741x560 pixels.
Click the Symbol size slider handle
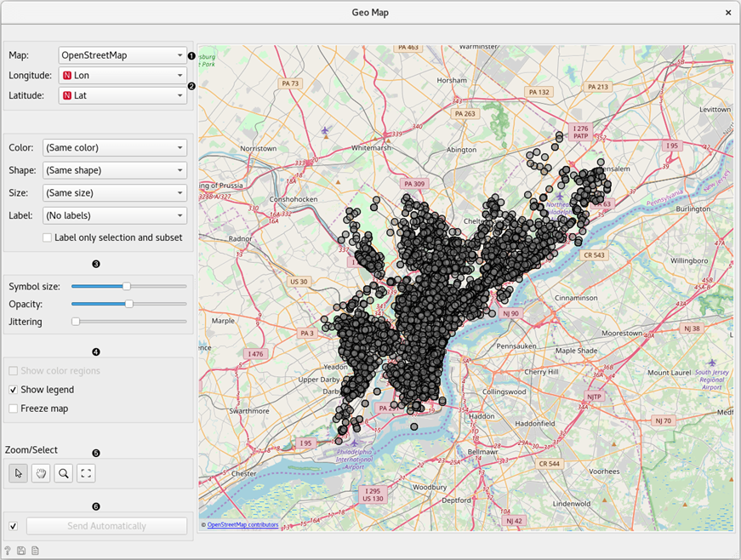[x=126, y=286]
